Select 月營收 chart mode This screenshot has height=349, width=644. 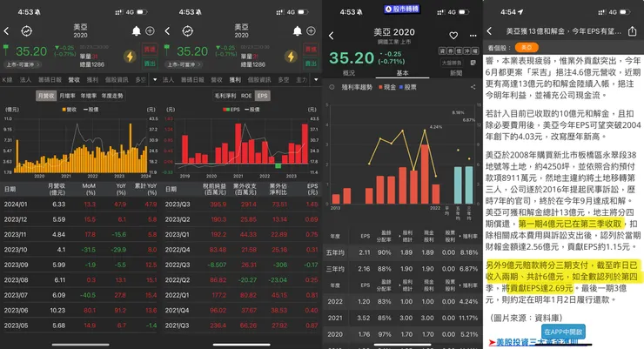(46, 96)
